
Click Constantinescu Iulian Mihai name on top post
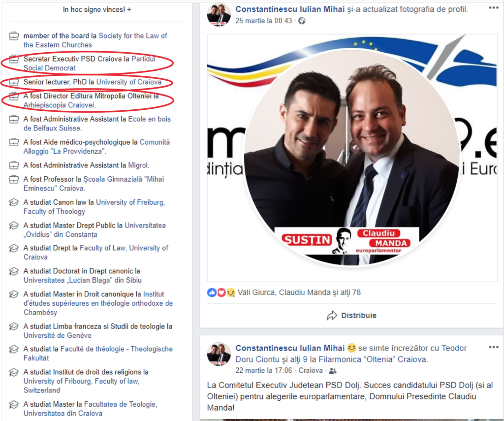[x=290, y=9]
